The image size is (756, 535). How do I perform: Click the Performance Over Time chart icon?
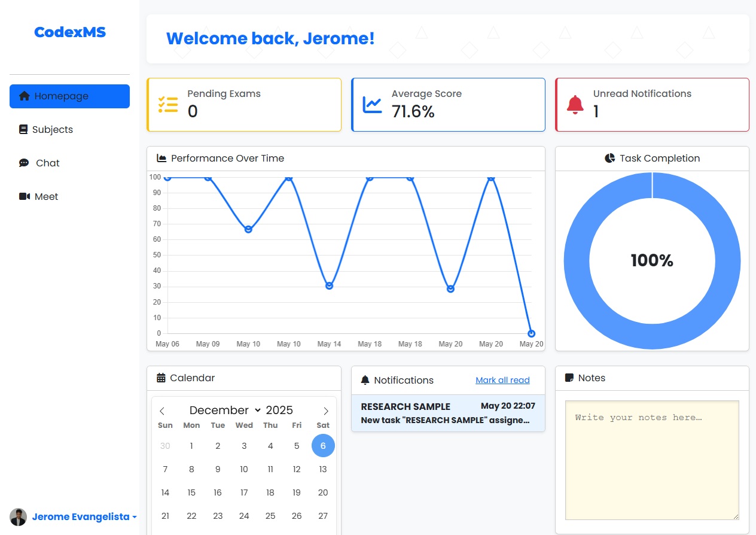[x=161, y=159]
